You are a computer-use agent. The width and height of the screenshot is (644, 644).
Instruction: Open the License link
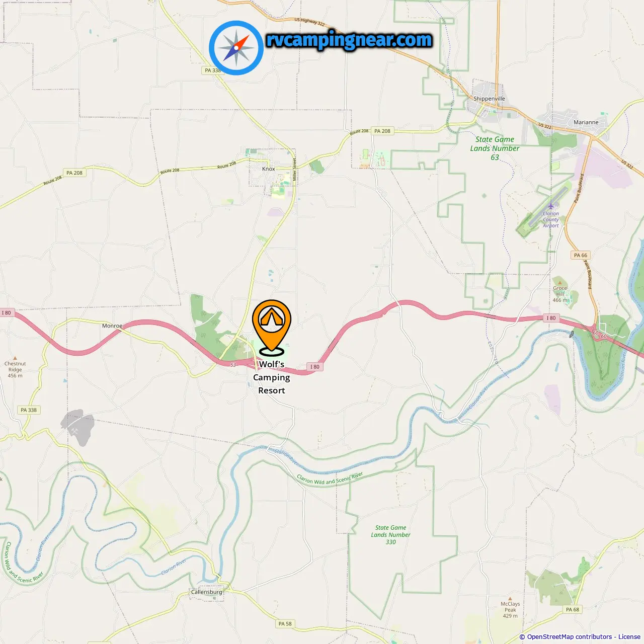click(x=629, y=637)
